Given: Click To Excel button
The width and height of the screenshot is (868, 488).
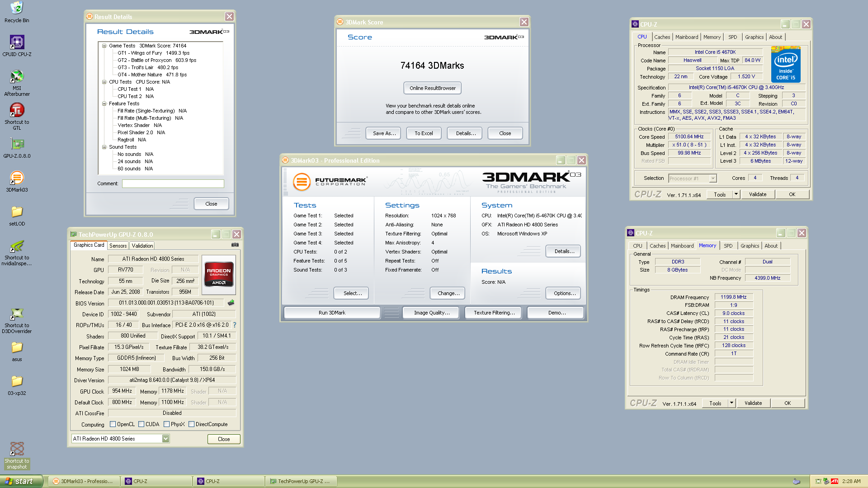Looking at the screenshot, I should tap(424, 133).
